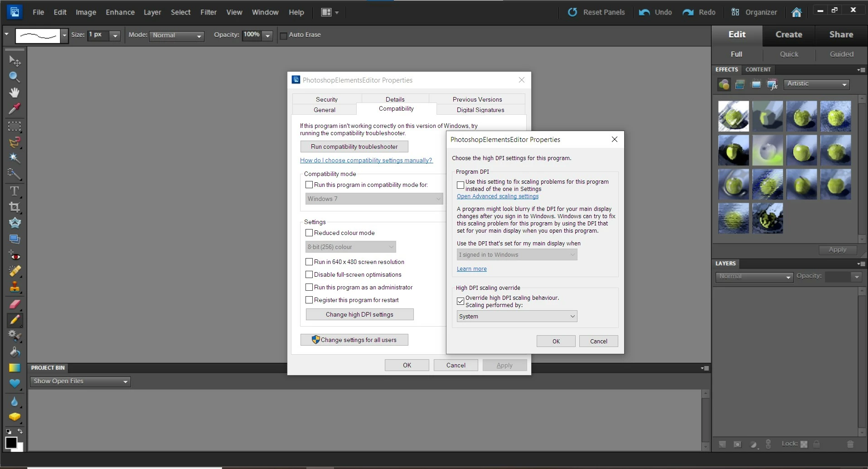Show Layer Styles in the Effects panel
This screenshot has width=868, height=469.
pos(740,84)
